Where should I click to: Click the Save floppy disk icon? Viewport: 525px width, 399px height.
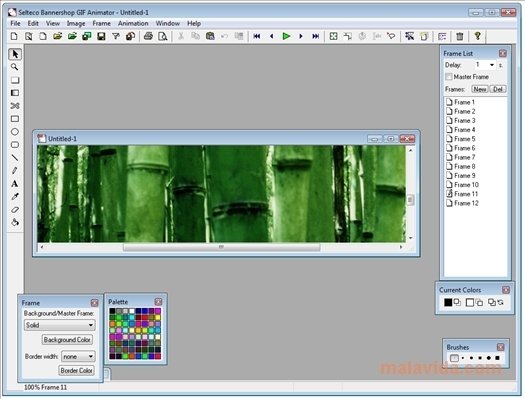(101, 36)
